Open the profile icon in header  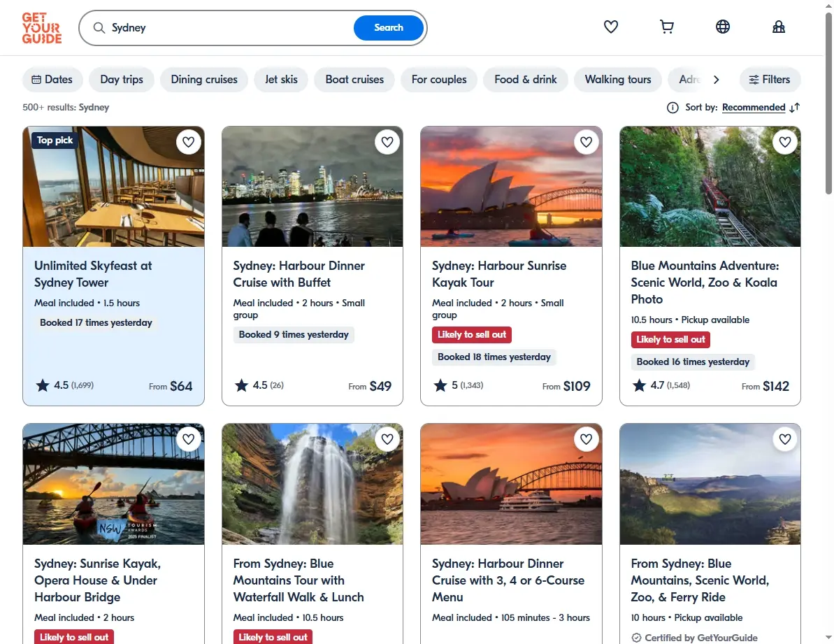[x=779, y=27]
